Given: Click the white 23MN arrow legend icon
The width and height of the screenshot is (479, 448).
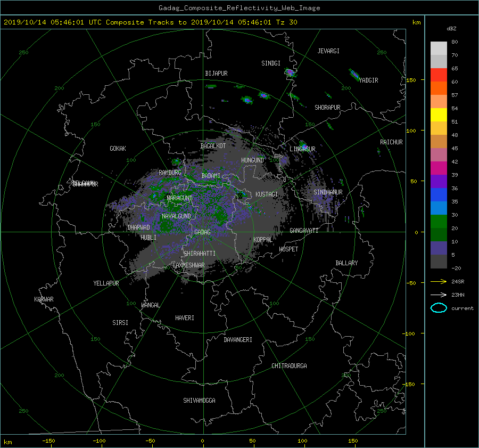Looking at the screenshot, I should (439, 295).
